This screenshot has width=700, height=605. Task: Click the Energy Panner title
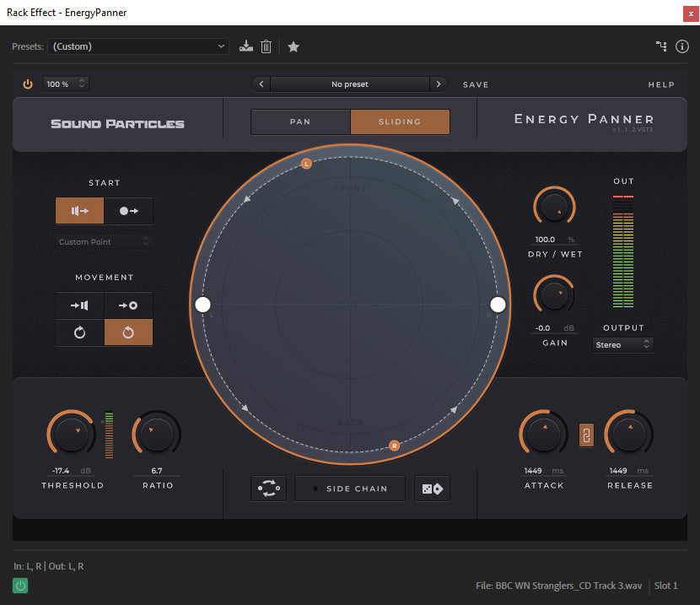tap(584, 119)
